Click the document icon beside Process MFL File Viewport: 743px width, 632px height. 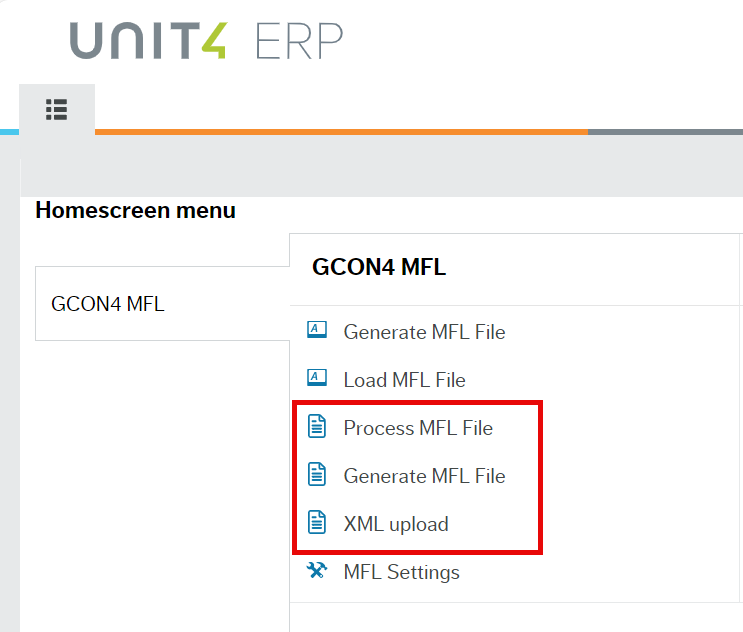point(317,427)
